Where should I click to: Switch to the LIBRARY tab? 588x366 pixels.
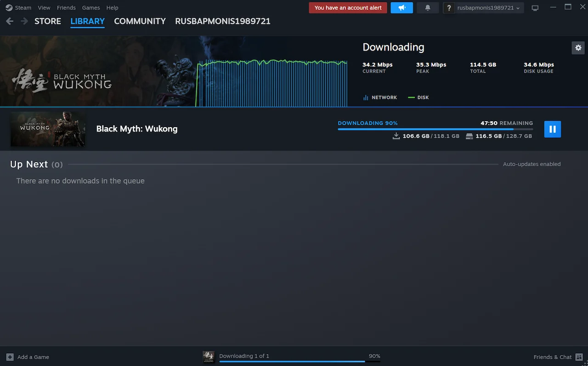87,21
